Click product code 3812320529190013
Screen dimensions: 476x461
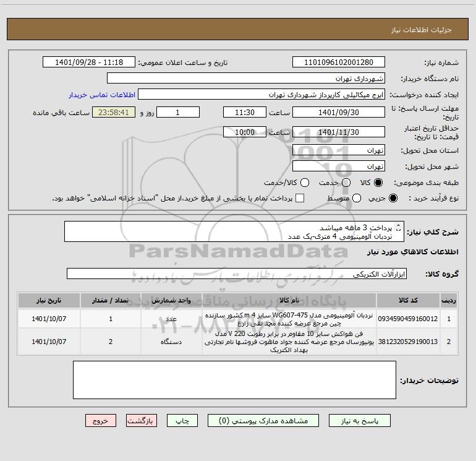pyautogui.click(x=408, y=342)
